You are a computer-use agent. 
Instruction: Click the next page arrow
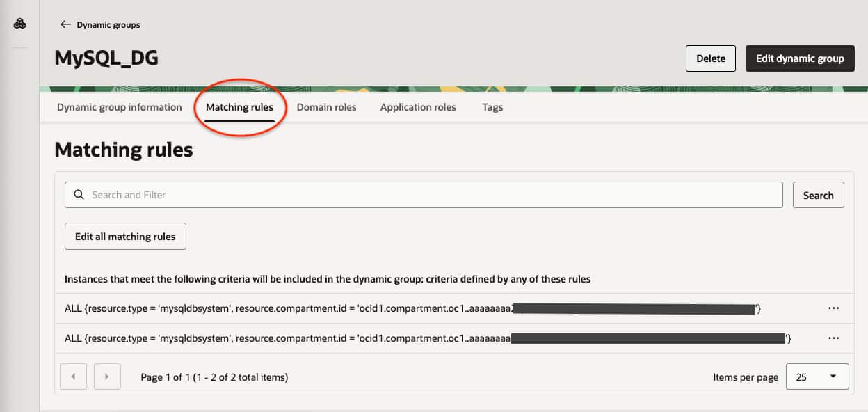click(x=107, y=377)
